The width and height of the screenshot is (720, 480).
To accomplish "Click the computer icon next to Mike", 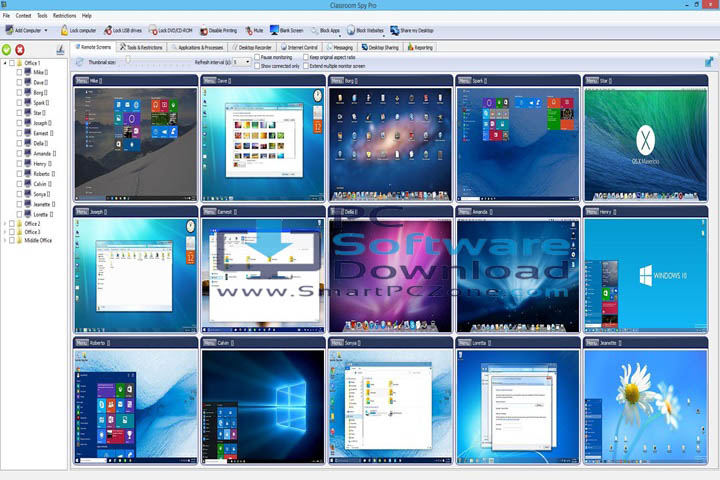I will 28,72.
